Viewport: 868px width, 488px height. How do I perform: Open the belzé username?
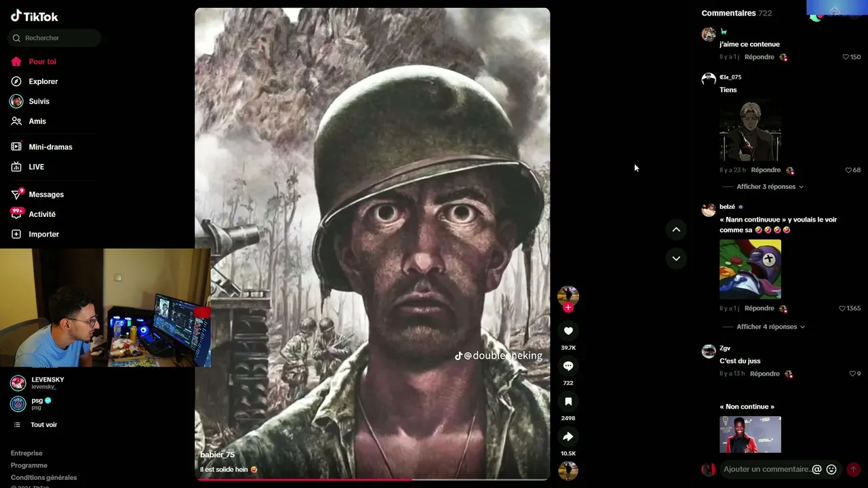[x=727, y=207]
